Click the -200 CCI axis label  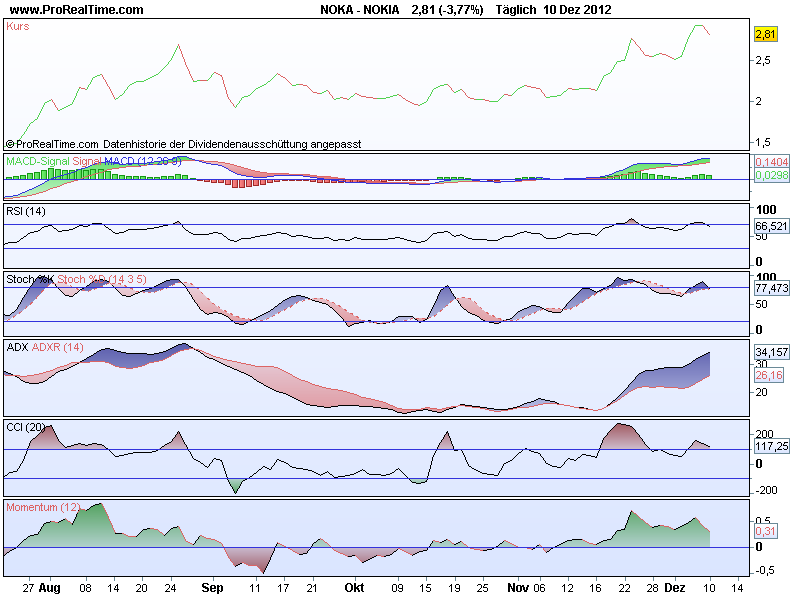pyautogui.click(x=766, y=490)
